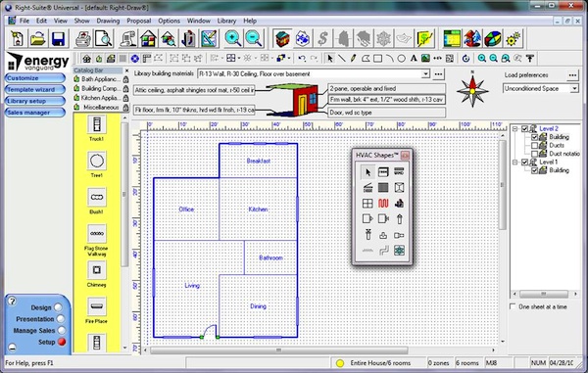The height and width of the screenshot is (373, 588).
Task: Collapse the Level 2 tree node
Action: pyautogui.click(x=514, y=129)
